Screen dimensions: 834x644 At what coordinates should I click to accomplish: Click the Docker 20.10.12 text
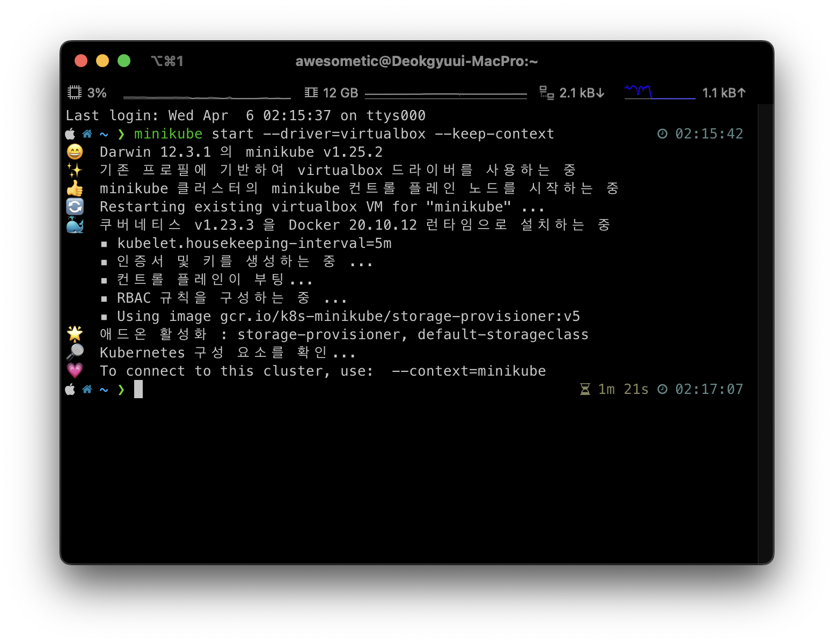coord(353,225)
